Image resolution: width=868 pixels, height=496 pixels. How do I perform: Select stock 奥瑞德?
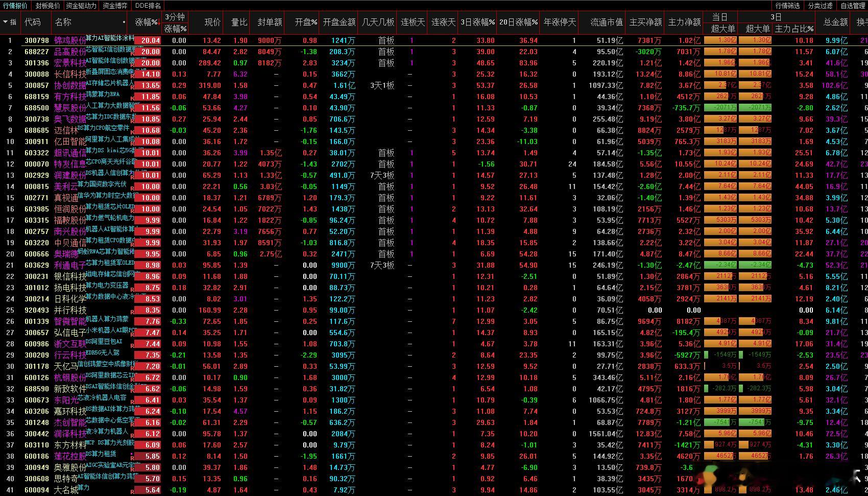pos(66,254)
